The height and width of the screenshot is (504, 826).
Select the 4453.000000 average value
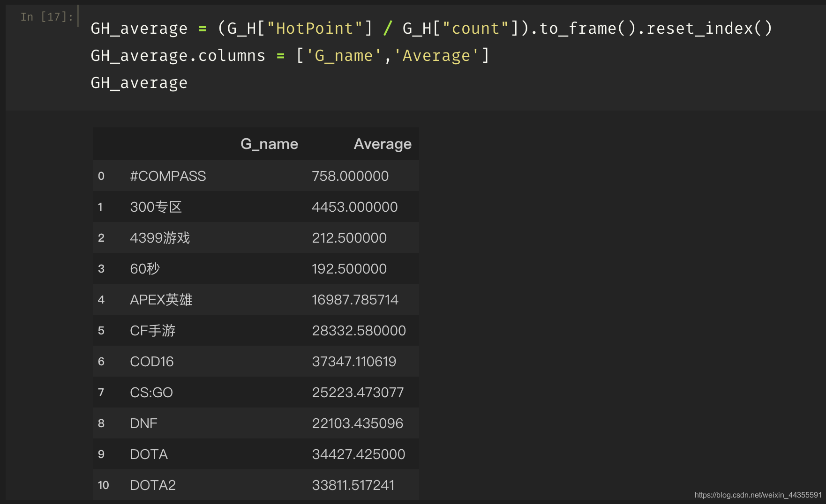click(355, 207)
